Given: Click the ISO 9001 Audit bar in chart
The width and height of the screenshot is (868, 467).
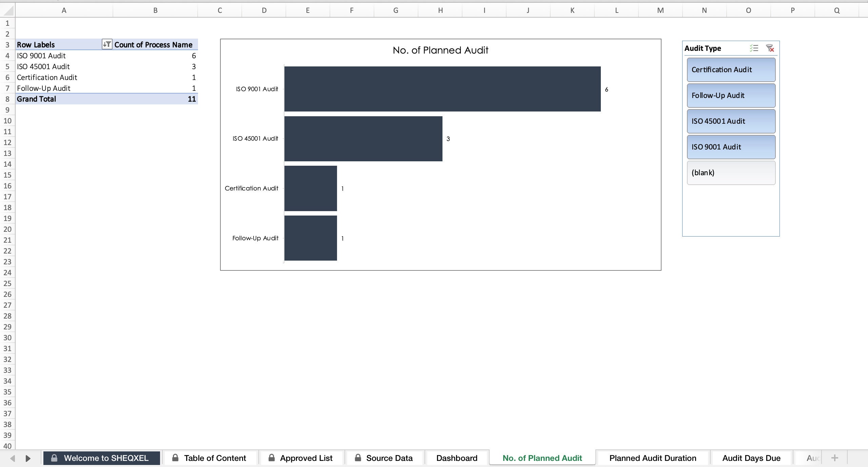Looking at the screenshot, I should tap(442, 89).
